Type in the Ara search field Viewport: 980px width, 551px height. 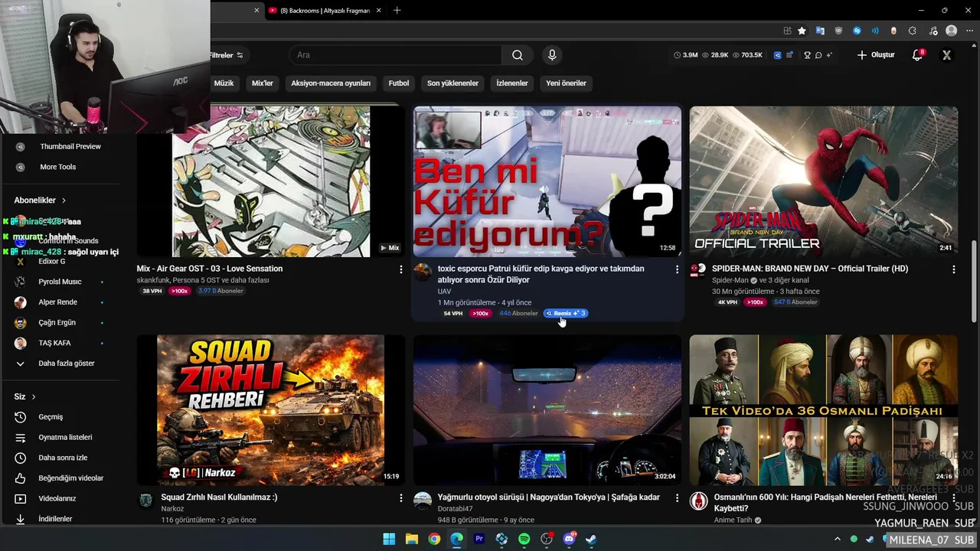tap(395, 55)
